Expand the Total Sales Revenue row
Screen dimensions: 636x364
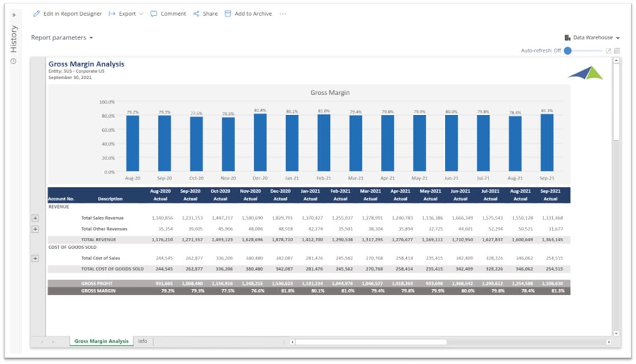35,218
